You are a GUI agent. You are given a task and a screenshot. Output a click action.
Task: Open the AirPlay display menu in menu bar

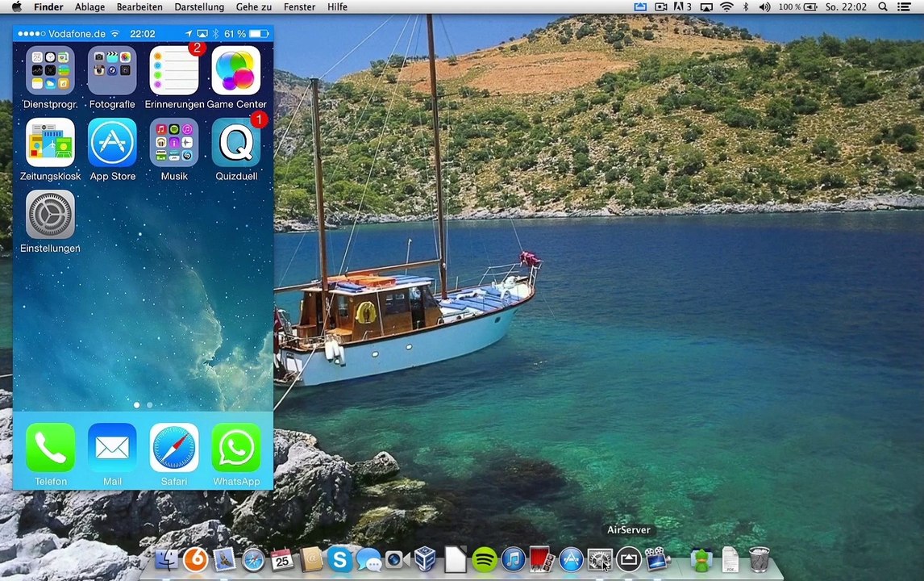coord(706,6)
